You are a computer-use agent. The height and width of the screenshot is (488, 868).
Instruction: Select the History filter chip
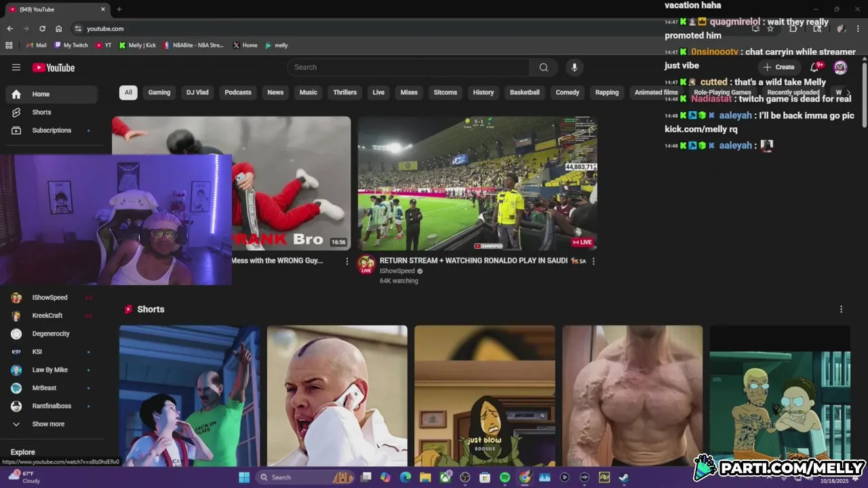click(x=484, y=92)
